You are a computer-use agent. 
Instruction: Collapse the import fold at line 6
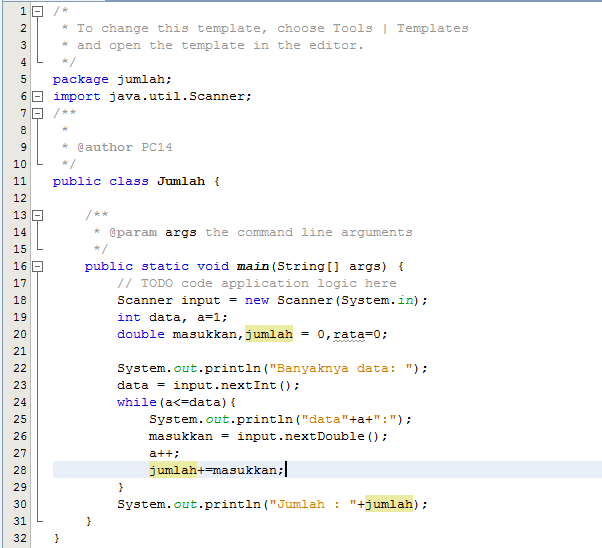pyautogui.click(x=37, y=96)
